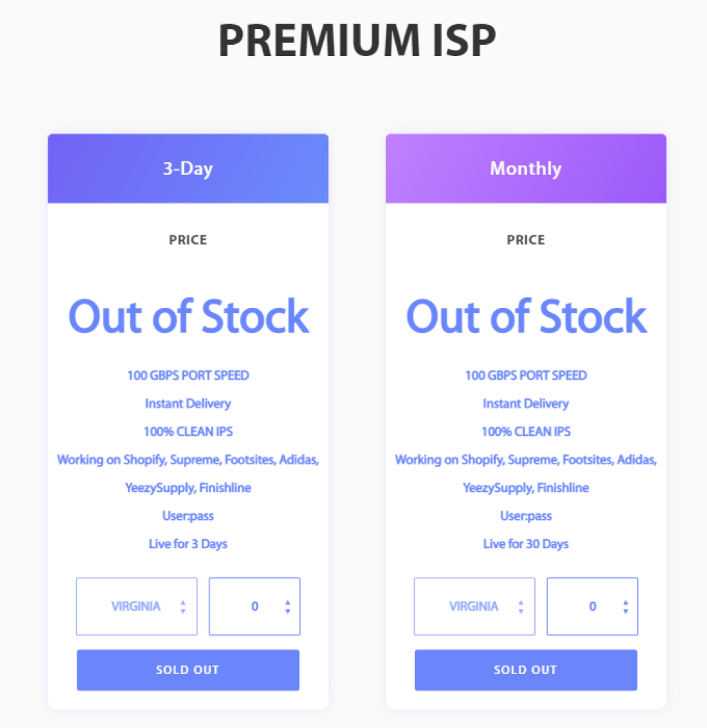
Task: Click the PRICE label in the Monthly card
Action: 526,240
